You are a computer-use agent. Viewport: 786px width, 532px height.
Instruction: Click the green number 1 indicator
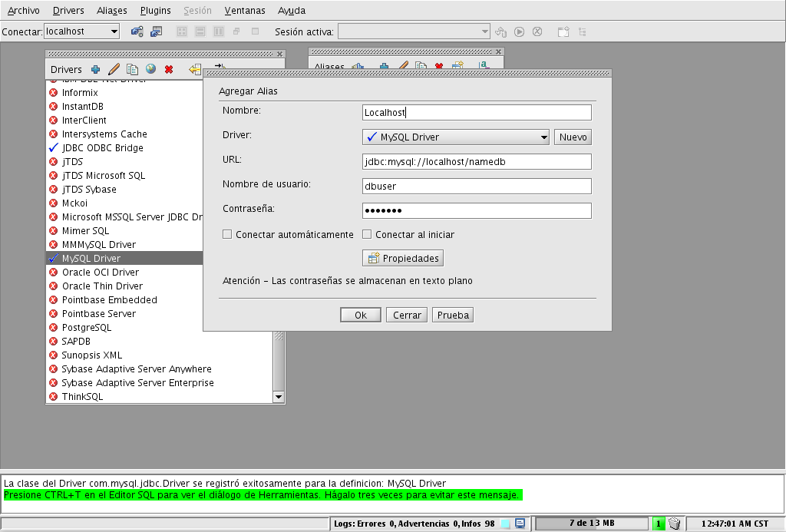(x=658, y=524)
